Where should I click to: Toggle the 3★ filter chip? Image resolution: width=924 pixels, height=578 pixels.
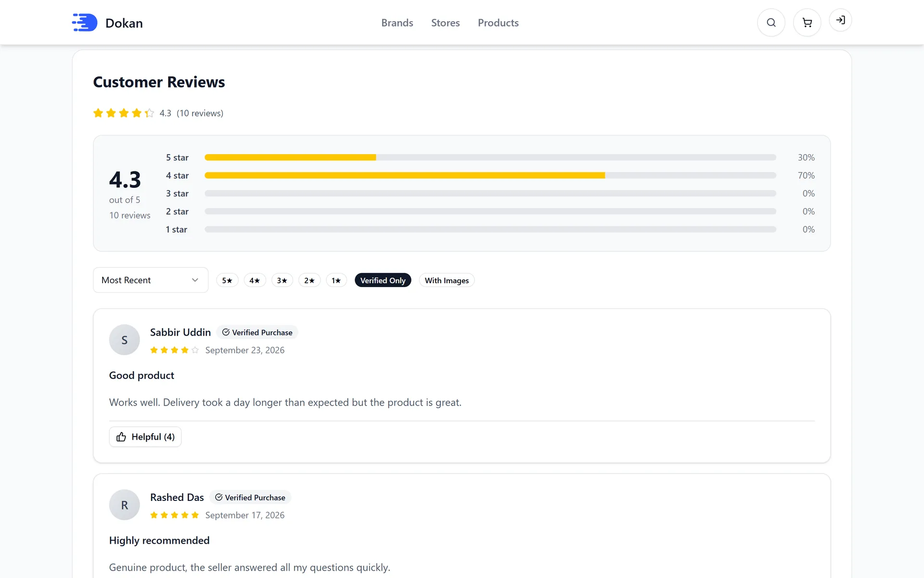point(282,280)
